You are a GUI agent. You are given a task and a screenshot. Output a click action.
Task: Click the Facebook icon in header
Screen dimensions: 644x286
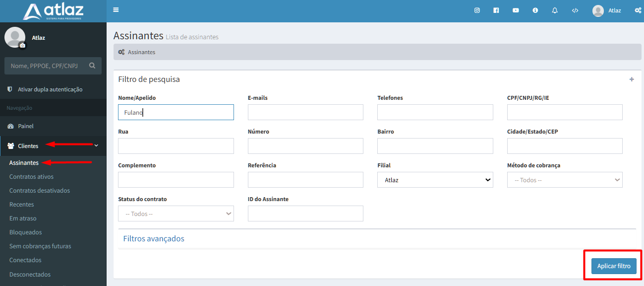(x=496, y=10)
